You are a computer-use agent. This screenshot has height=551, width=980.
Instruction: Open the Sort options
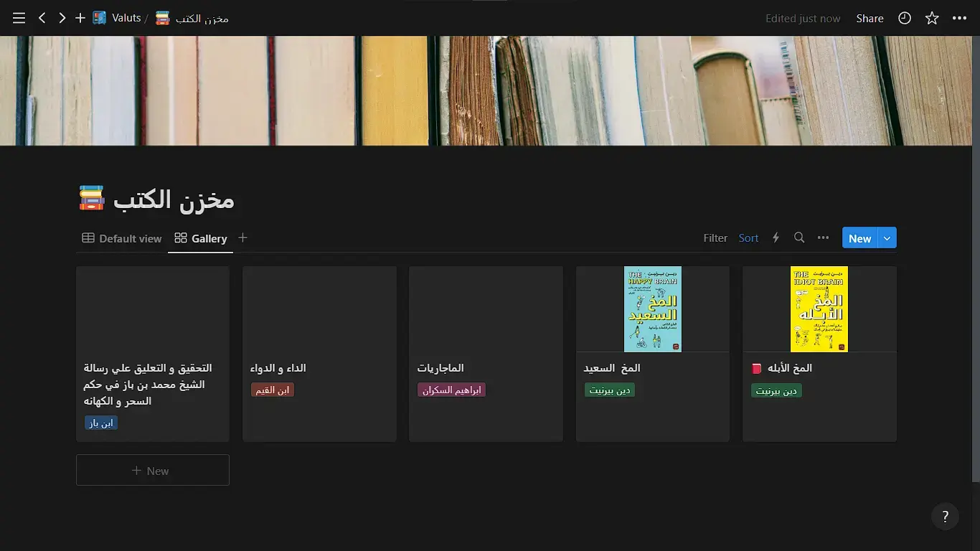click(748, 237)
